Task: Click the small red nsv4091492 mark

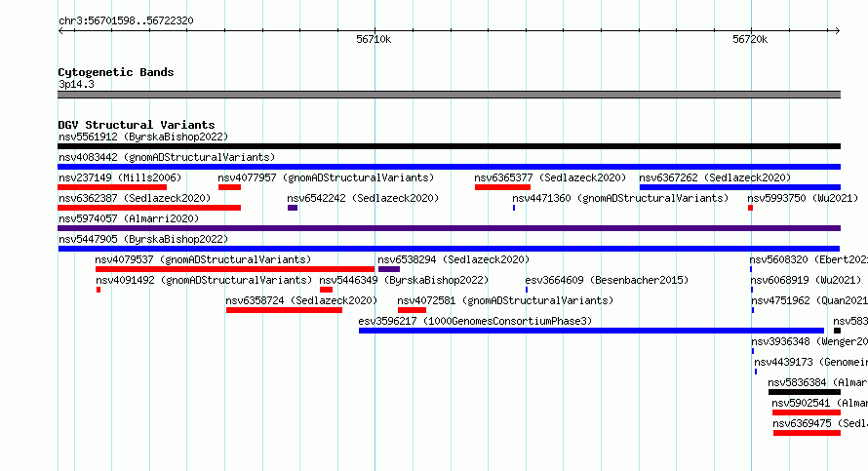Action: [99, 290]
